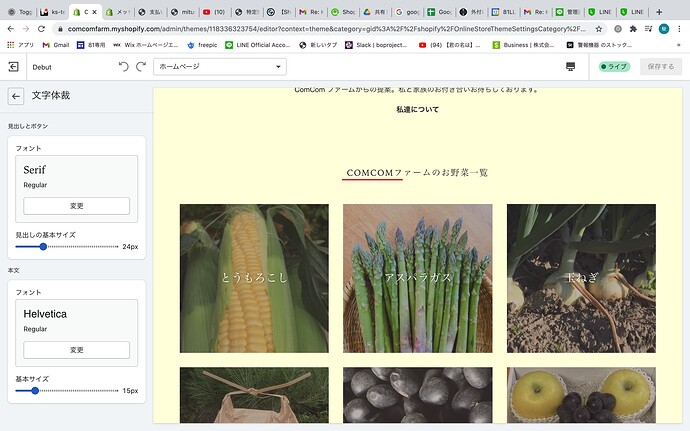Click the Helvetica font name label
The height and width of the screenshot is (431, 690).
[x=45, y=314]
